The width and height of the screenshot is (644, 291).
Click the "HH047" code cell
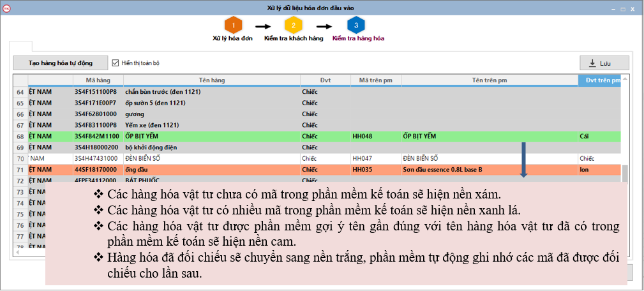[x=362, y=158]
